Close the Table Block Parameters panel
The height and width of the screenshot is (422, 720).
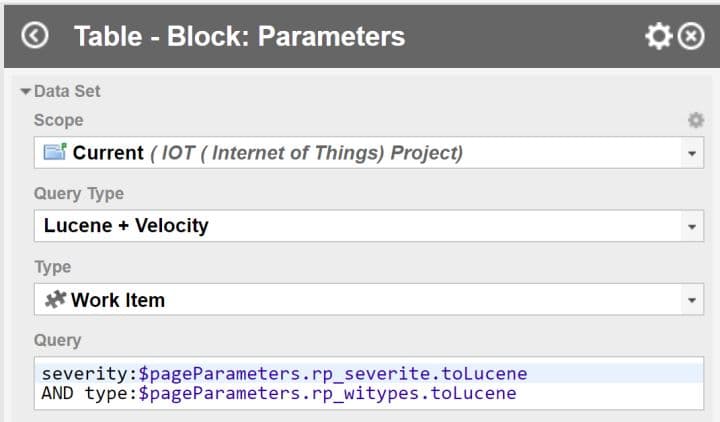coord(691,36)
